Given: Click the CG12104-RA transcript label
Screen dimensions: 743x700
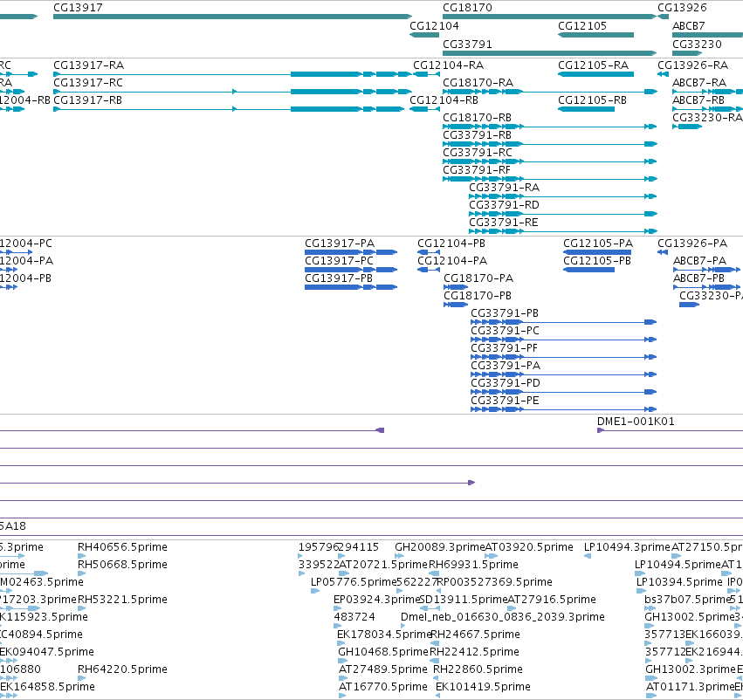Looking at the screenshot, I should (x=448, y=65).
